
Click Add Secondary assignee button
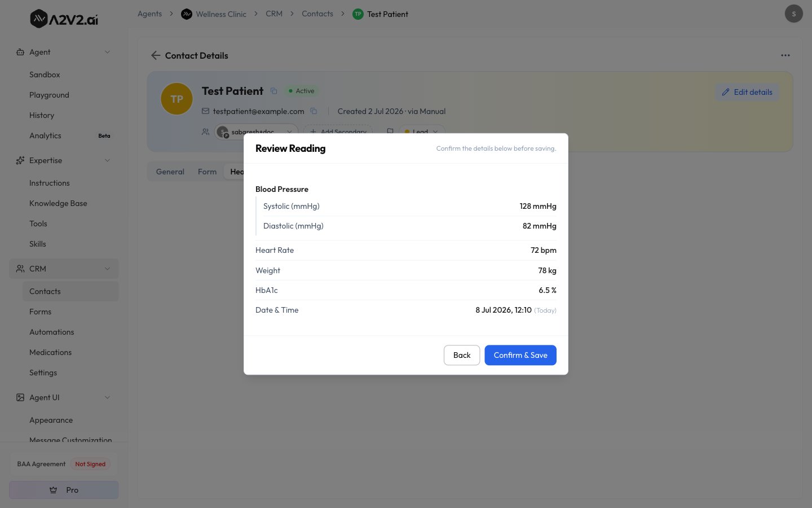(338, 132)
